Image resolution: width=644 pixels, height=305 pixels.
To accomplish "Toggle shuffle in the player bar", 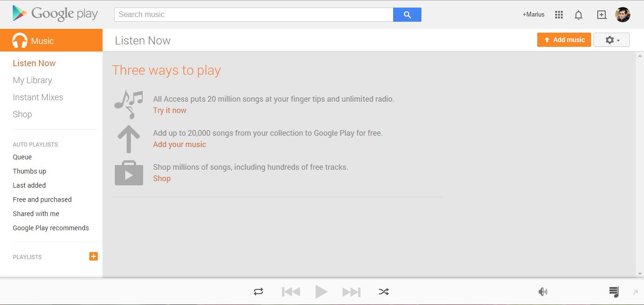I will [384, 292].
